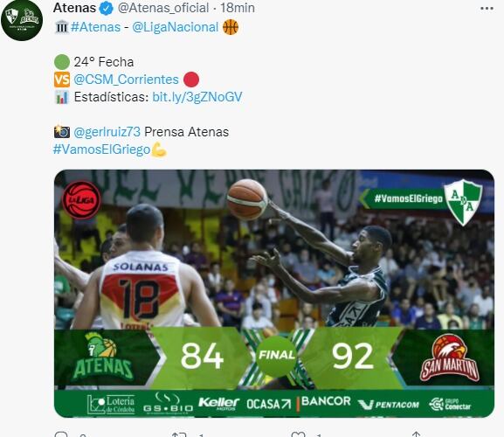Click the retweet icon below the image

point(179,434)
